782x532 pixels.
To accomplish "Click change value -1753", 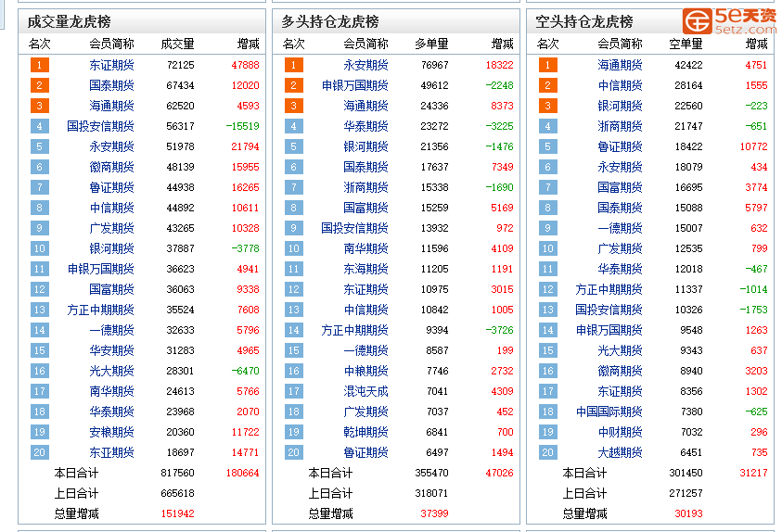I will point(754,310).
